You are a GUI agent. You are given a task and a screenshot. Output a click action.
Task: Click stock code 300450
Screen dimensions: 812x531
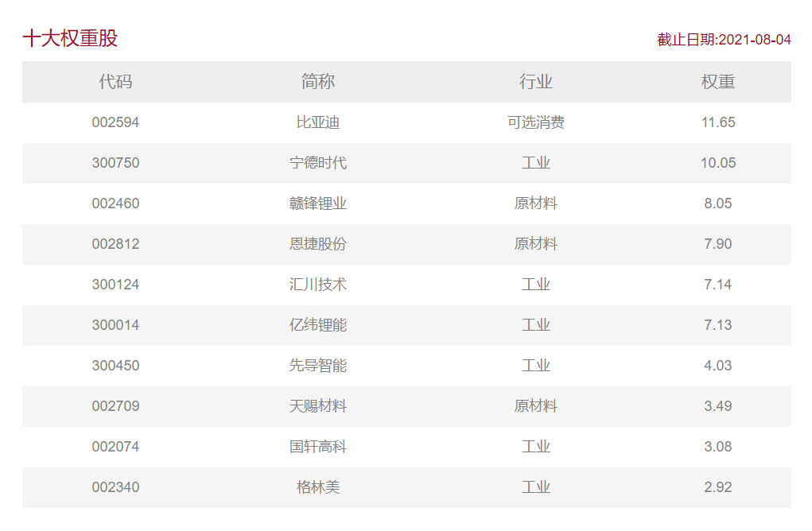click(x=115, y=366)
